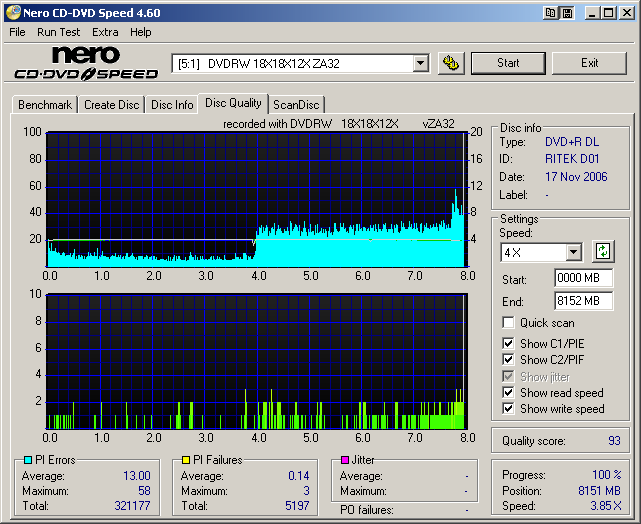Switch to the Benchmark tab

click(x=45, y=105)
